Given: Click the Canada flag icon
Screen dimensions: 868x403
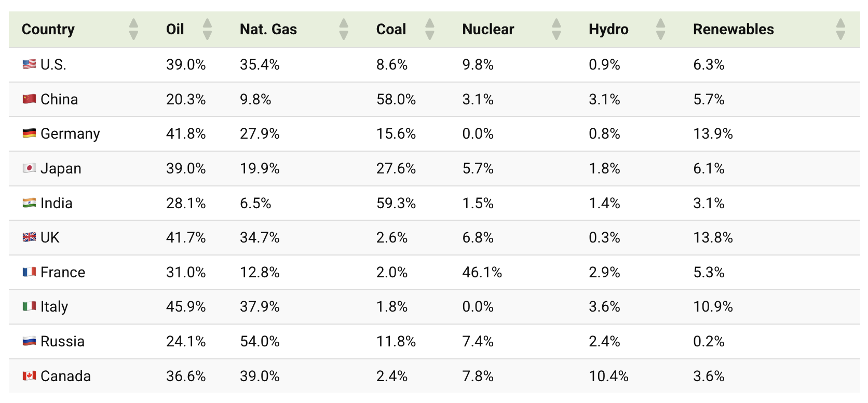Looking at the screenshot, I should tap(29, 376).
